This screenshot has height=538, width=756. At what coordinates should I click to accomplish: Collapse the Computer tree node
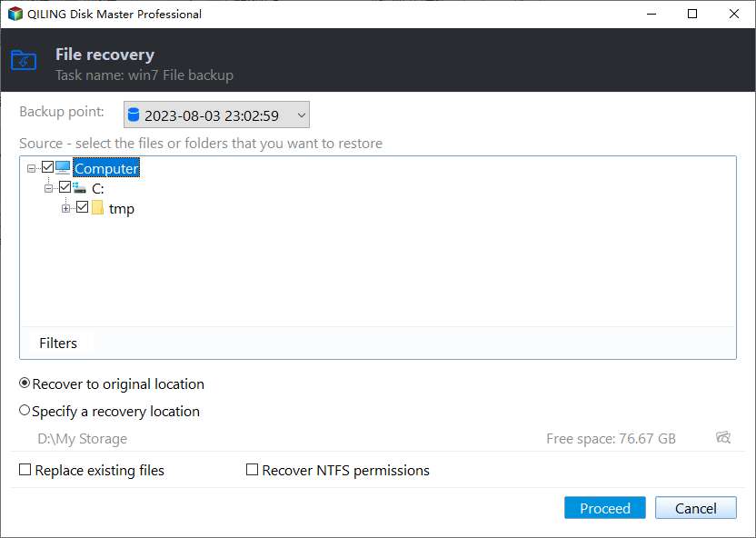point(31,168)
